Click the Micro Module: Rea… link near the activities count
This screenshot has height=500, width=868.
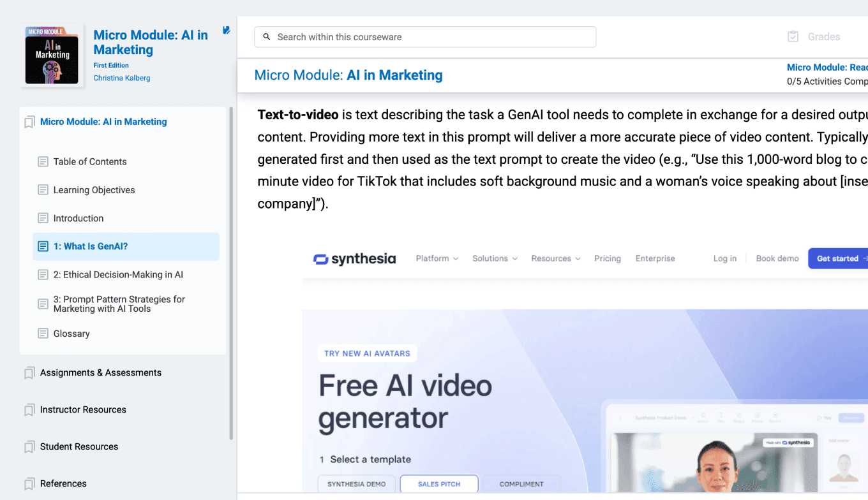coord(827,67)
